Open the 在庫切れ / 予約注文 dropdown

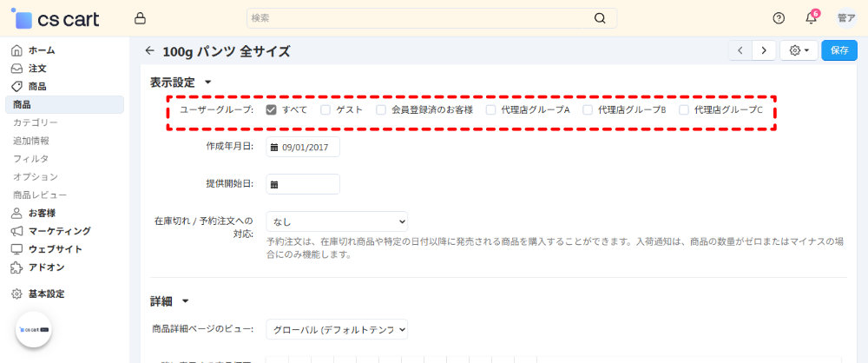tap(337, 221)
